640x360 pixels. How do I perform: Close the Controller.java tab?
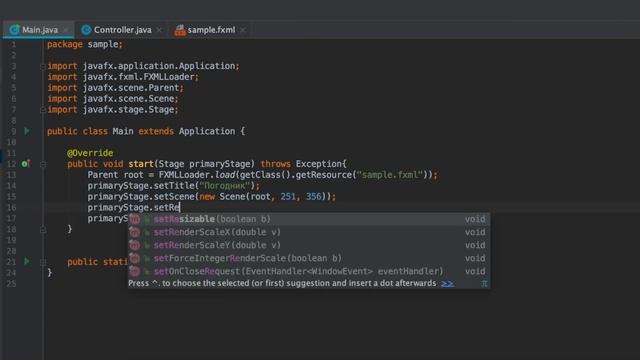pyautogui.click(x=159, y=30)
